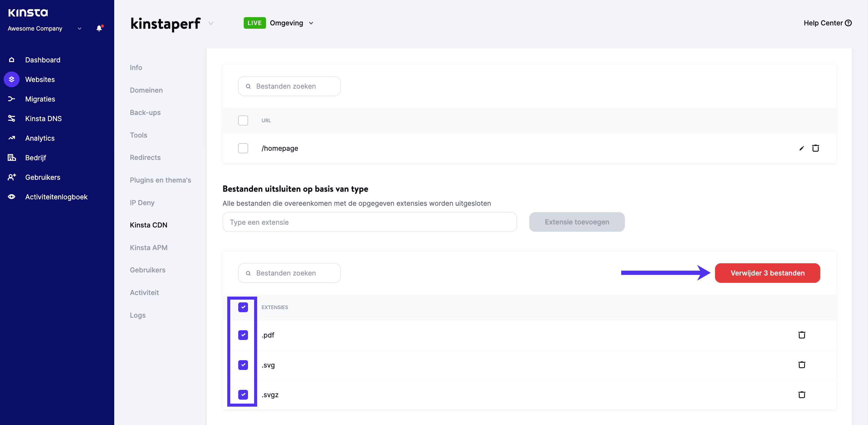Delete the .svg extension with trash icon
The height and width of the screenshot is (425, 868).
pyautogui.click(x=802, y=365)
